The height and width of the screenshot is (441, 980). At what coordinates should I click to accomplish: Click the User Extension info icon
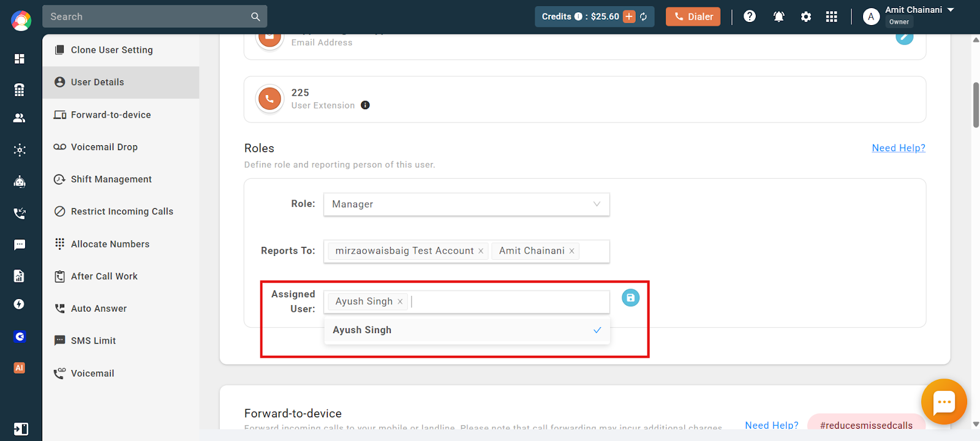(x=365, y=105)
